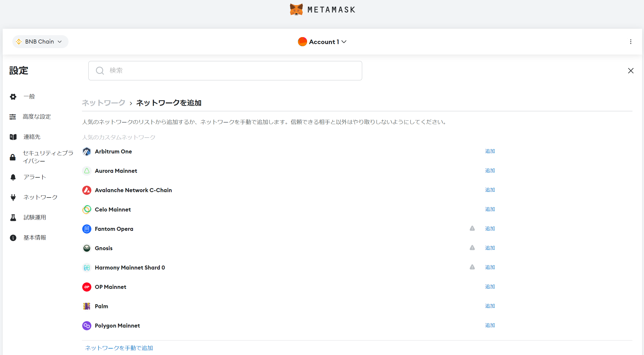
Task: Click ネットワークを手動で追加 link
Action: (x=119, y=348)
